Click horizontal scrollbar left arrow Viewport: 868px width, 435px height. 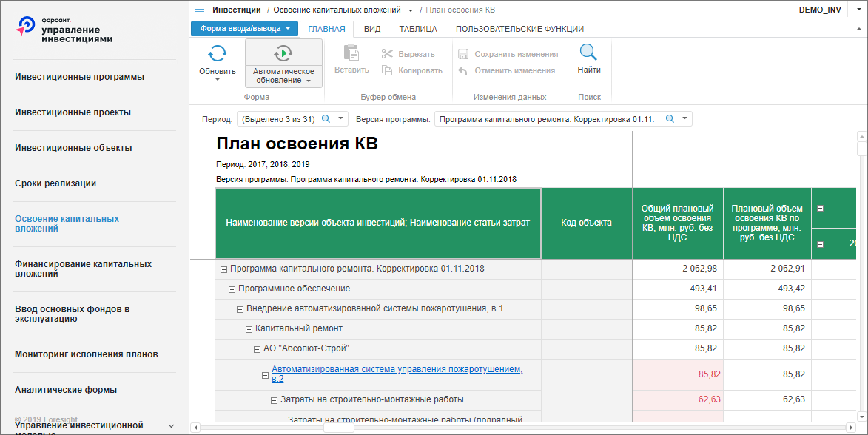click(x=195, y=428)
